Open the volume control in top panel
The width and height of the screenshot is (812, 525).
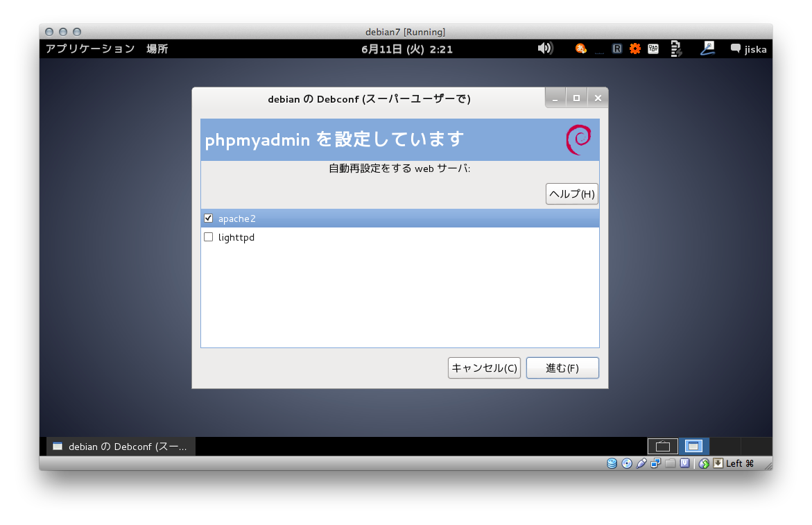545,49
